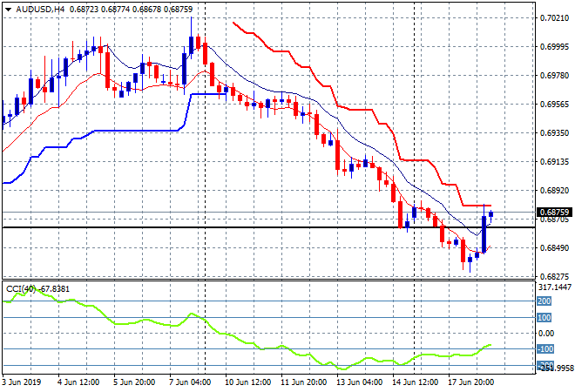575x392 pixels.
Task: Click the 10 Jun 12:00 time label
Action: point(247,382)
